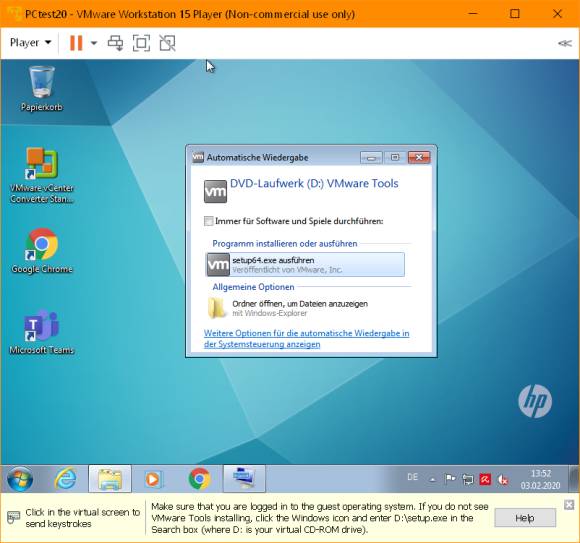Open the Papierkorb recycle bin icon
Viewport: 580px width, 543px height.
[x=42, y=88]
